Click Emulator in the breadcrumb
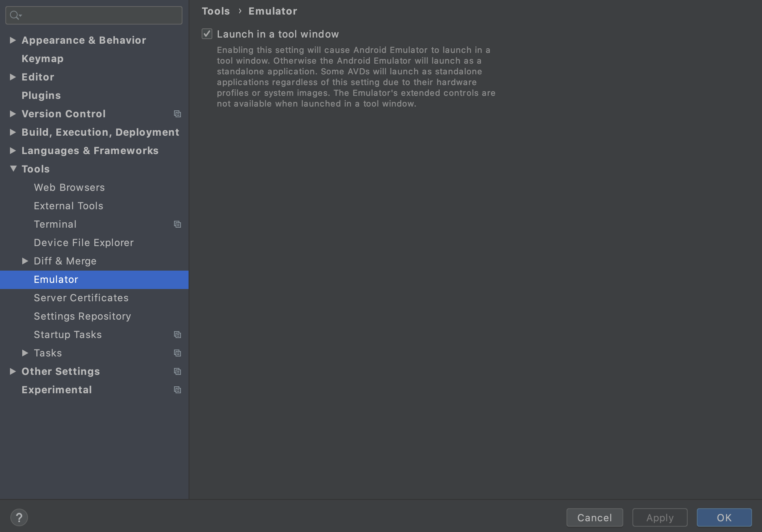 point(273,11)
